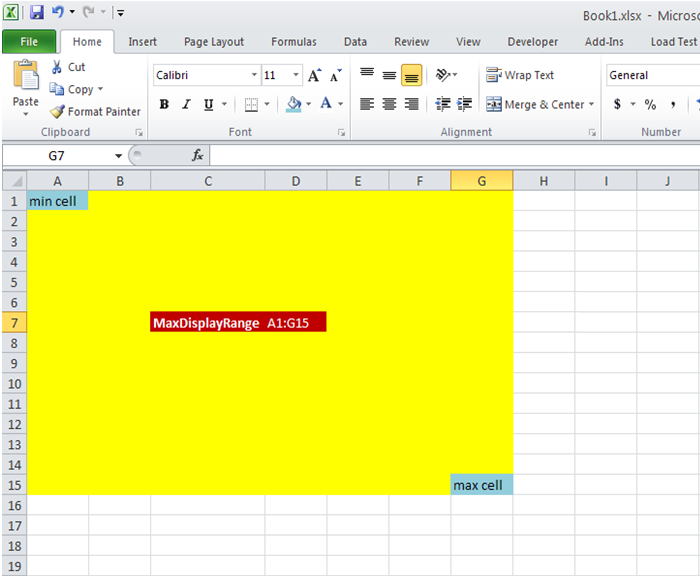Open the Clipboard pane launcher
Image resolution: width=700 pixels, height=578 pixels.
coord(139,133)
